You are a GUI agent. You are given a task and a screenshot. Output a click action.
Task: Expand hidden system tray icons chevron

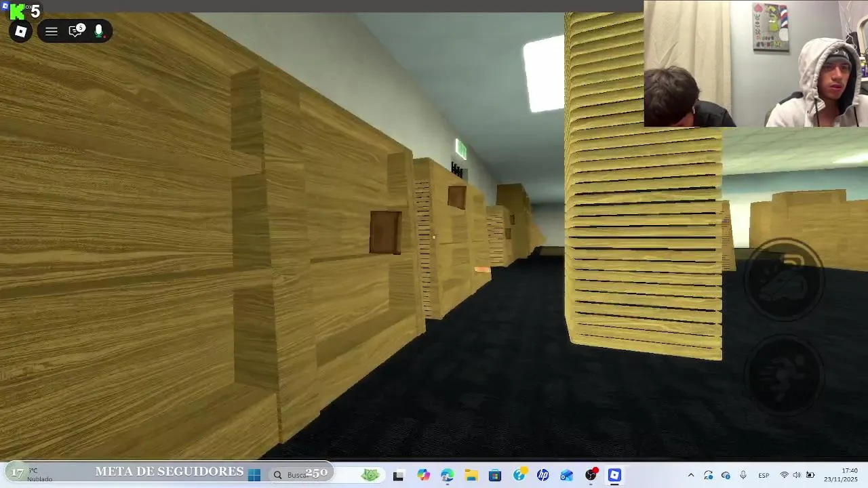(691, 475)
